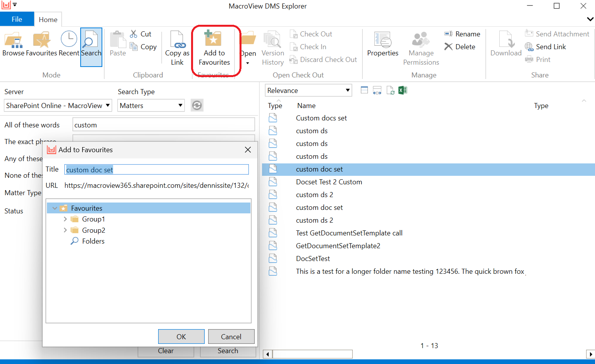Click the Rename command
The height and width of the screenshot is (364, 595).
462,34
